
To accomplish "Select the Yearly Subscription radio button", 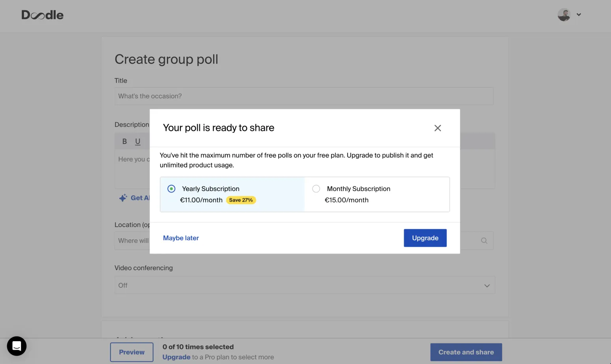I will 171,189.
